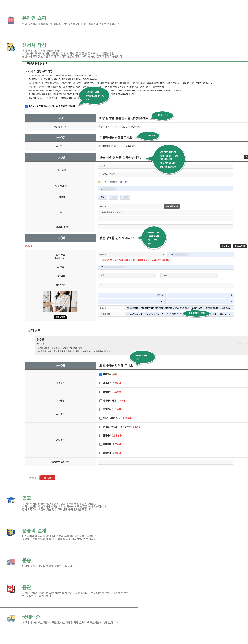Click the domestic delivery truck icon
The height and width of the screenshot is (644, 248).
(11, 619)
